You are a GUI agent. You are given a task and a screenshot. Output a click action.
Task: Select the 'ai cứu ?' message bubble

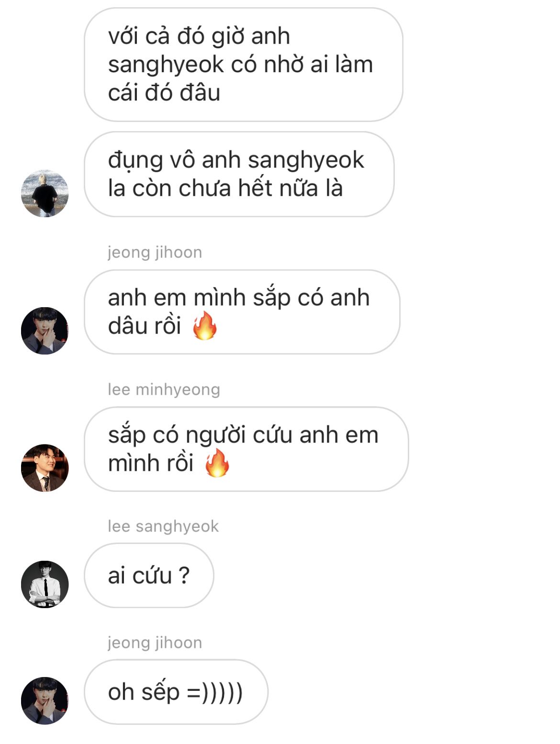click(149, 576)
